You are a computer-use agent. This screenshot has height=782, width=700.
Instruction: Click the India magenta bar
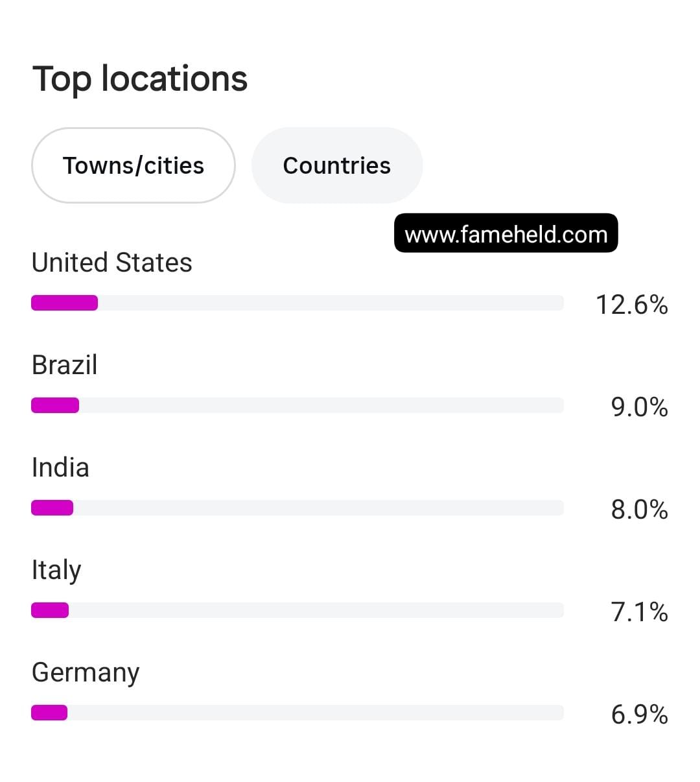52,508
